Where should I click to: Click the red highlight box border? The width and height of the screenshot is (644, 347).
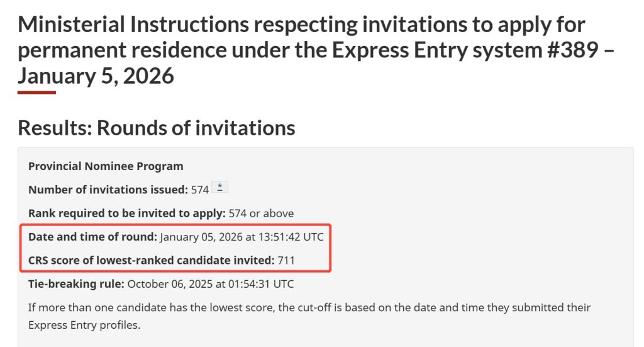(330, 248)
